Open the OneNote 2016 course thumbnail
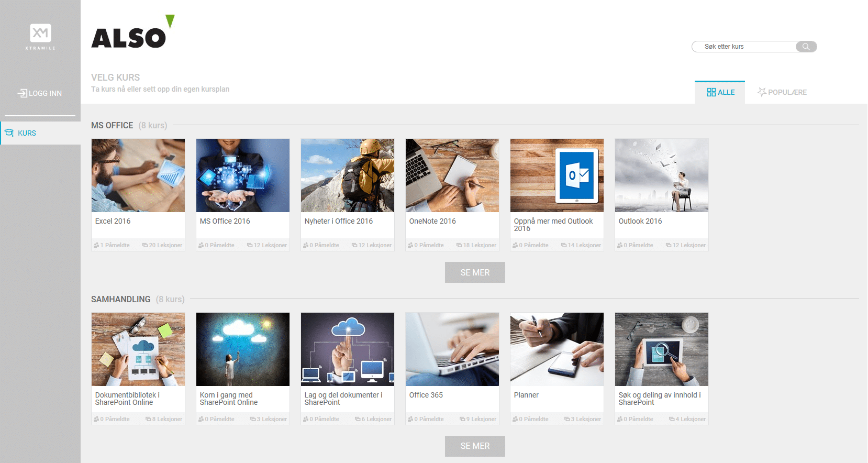Image resolution: width=868 pixels, height=463 pixels. 452,175
